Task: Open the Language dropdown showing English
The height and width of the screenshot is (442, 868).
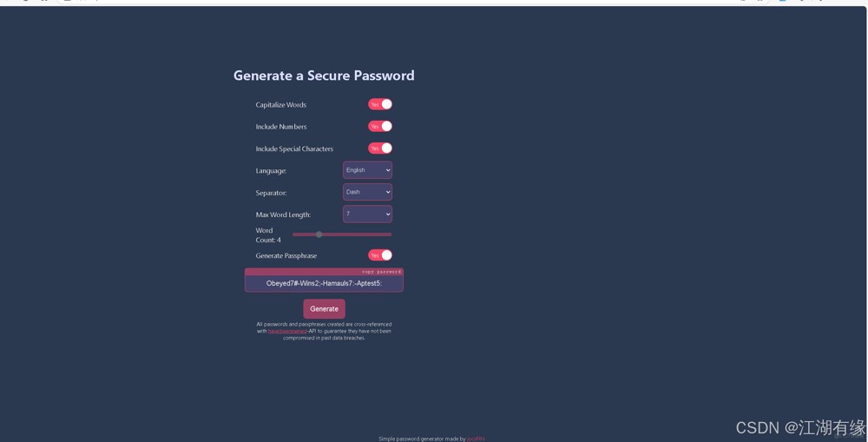Action: [x=367, y=170]
